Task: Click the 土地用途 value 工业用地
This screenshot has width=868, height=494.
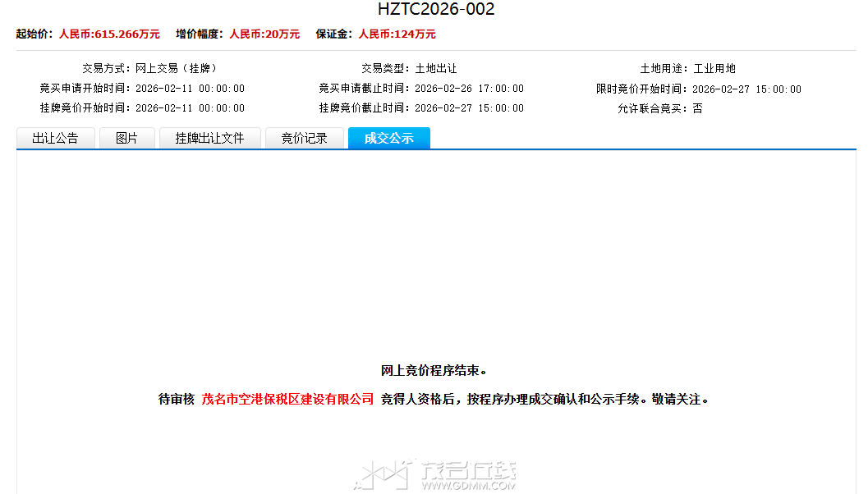Action: coord(714,69)
